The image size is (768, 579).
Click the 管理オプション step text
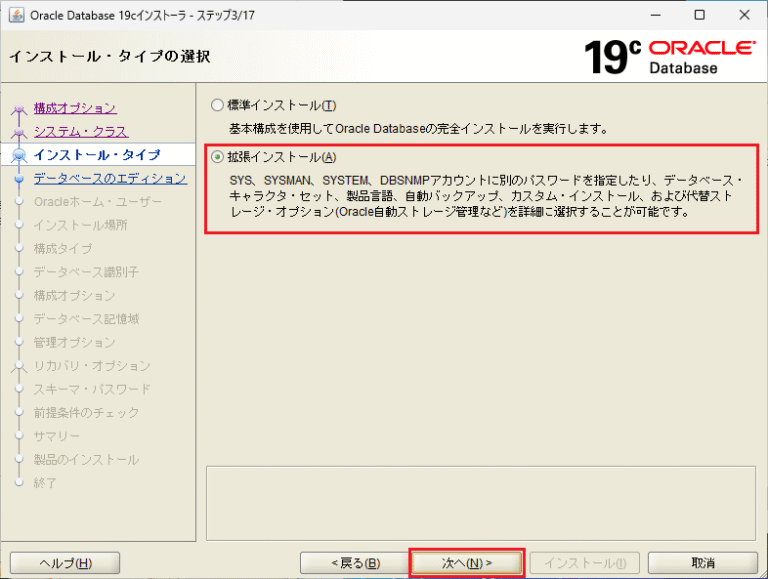(x=74, y=342)
